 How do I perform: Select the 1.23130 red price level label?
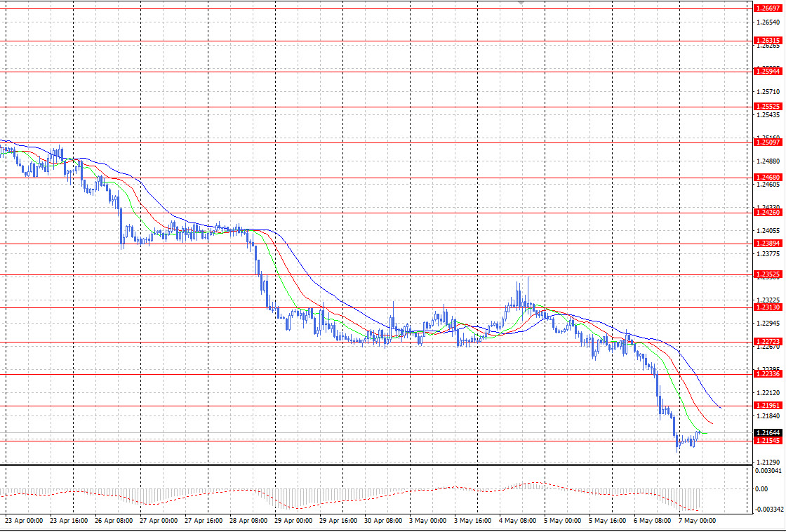[x=768, y=307]
